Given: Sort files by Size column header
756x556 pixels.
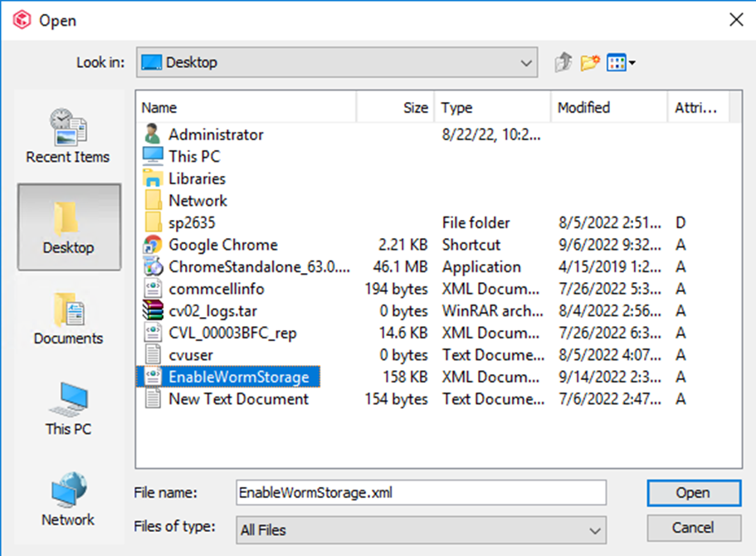Looking at the screenshot, I should (394, 108).
